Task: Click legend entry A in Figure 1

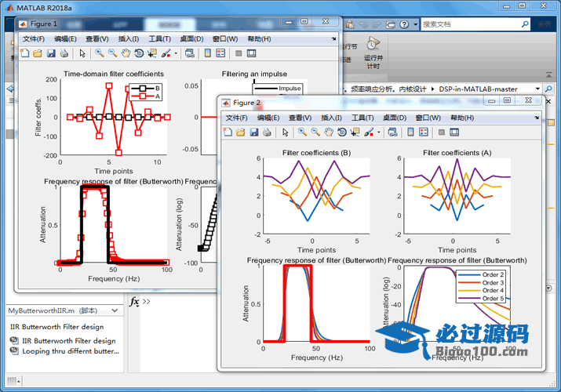Action: 145,96
